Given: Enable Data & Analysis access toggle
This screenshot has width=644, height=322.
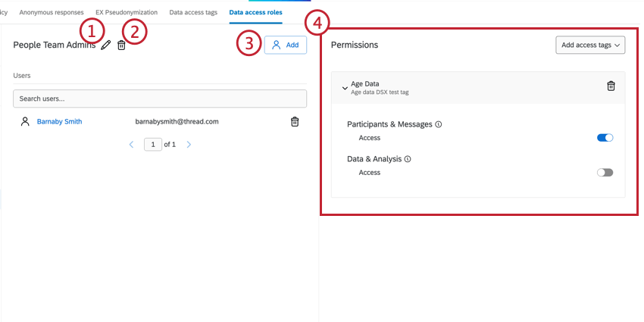Looking at the screenshot, I should point(605,173).
